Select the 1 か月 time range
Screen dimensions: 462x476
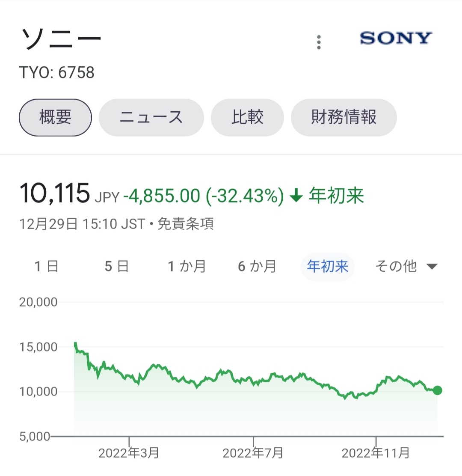click(x=187, y=266)
